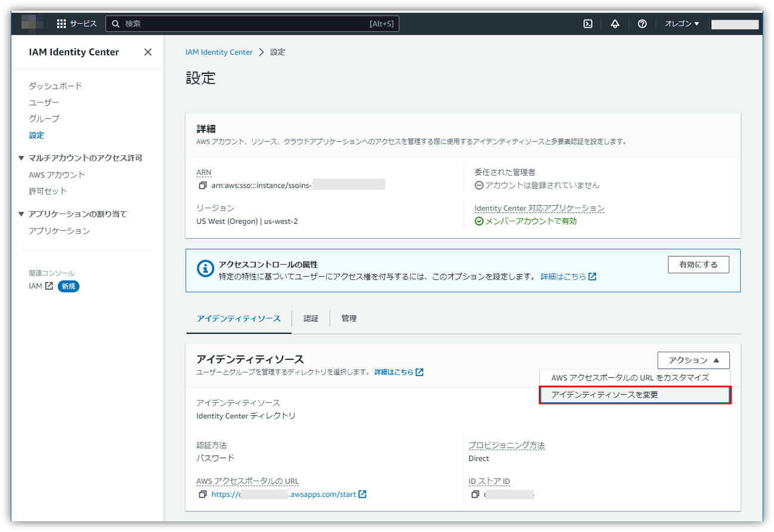Click the Identity Center 対応アプリケーション label
774x532 pixels.
pos(539,208)
